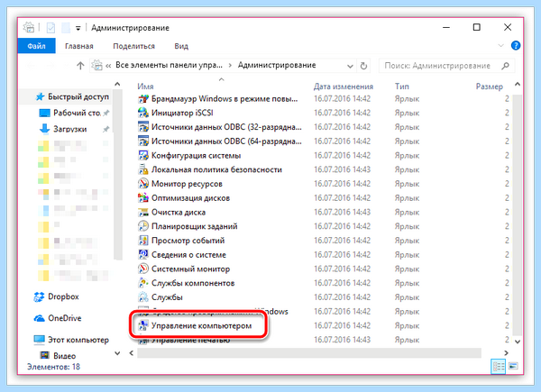
Task: Sort by Дата изменения column
Action: (344, 87)
